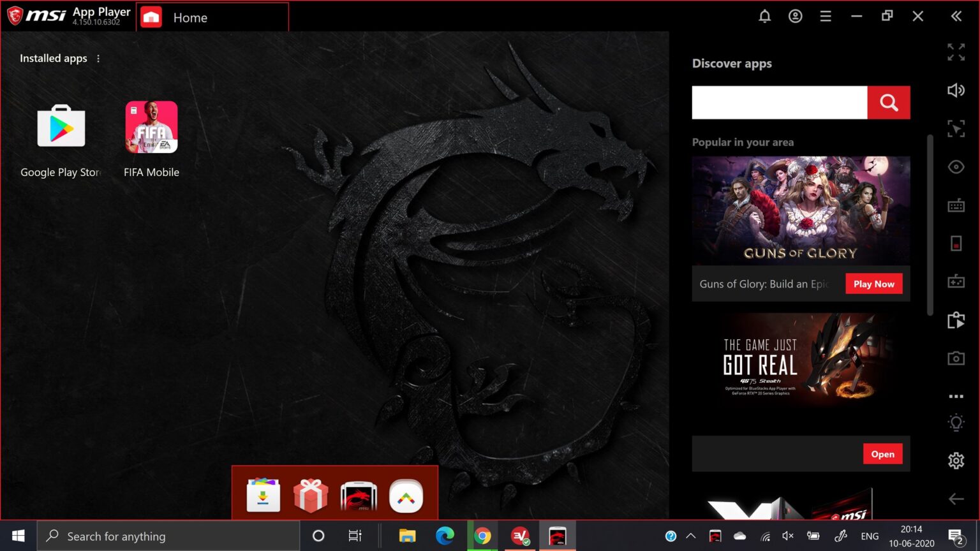Toggle fullscreen mode with expand arrows

(956, 52)
